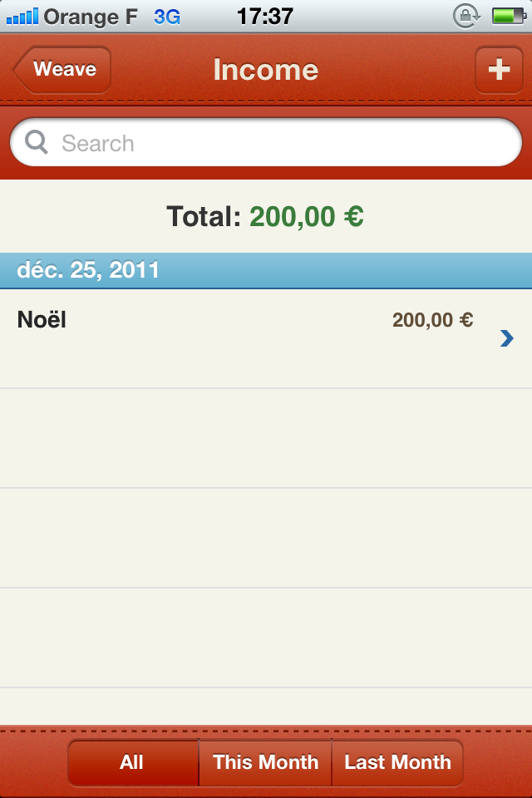Click the magnifying glass search icon
Screen dimensions: 532x798
pos(37,143)
